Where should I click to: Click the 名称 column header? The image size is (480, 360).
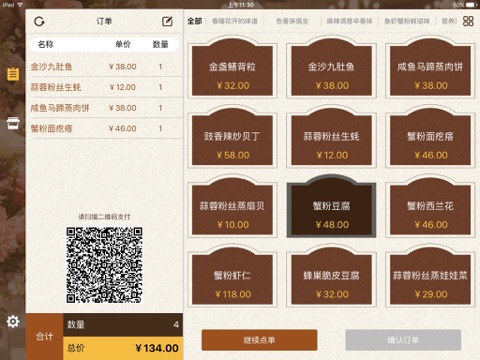(x=46, y=44)
